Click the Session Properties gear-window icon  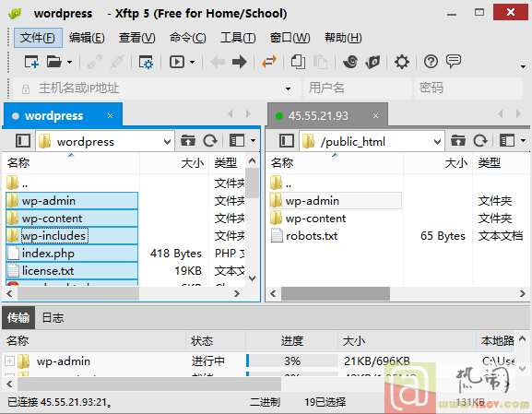point(147,62)
